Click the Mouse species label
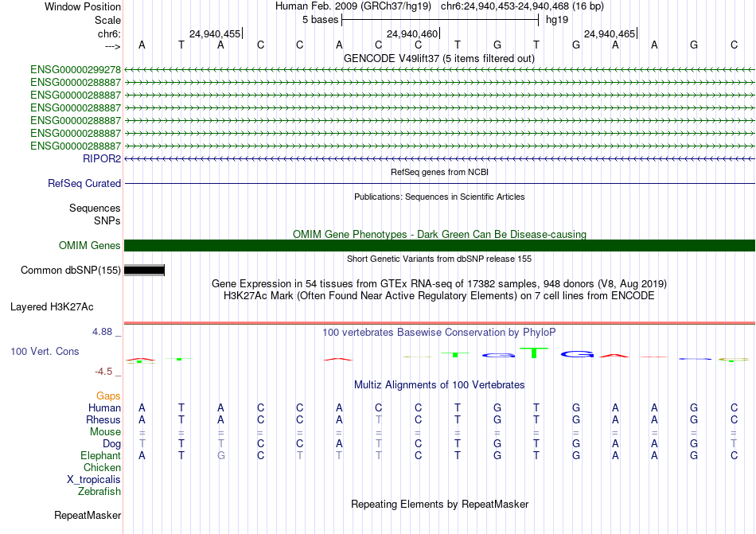This screenshot has width=756, height=534. (105, 432)
